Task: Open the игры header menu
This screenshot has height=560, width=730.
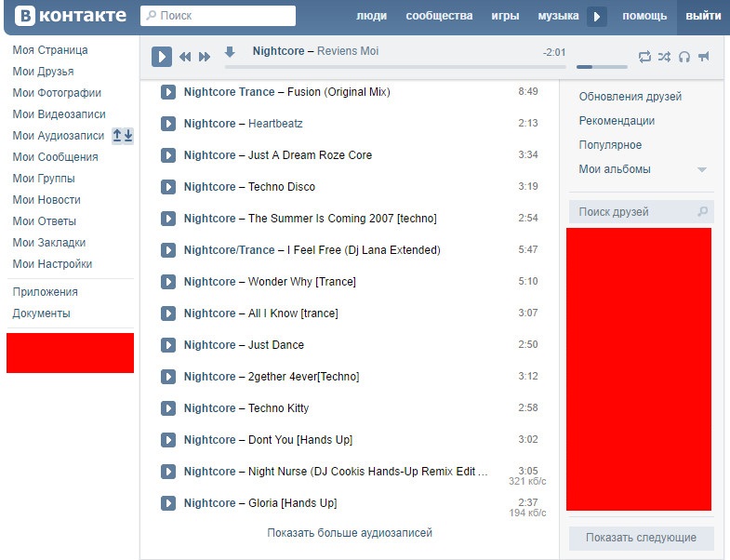Action: 505,16
